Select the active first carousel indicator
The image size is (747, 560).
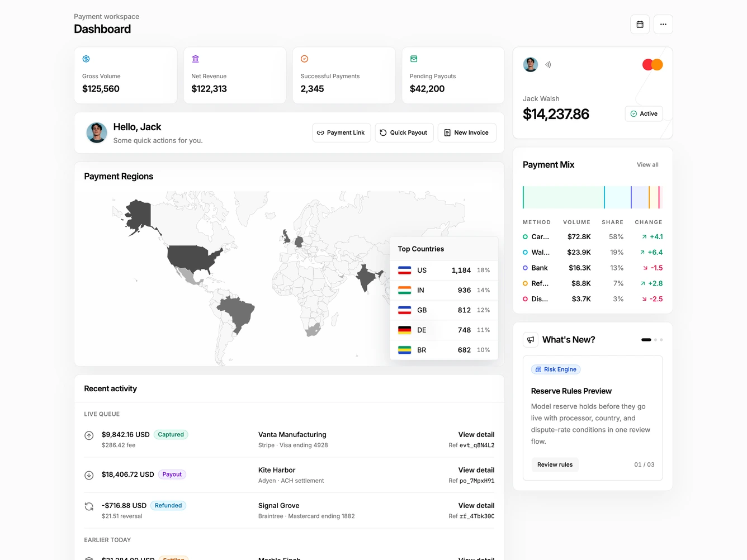coord(646,340)
